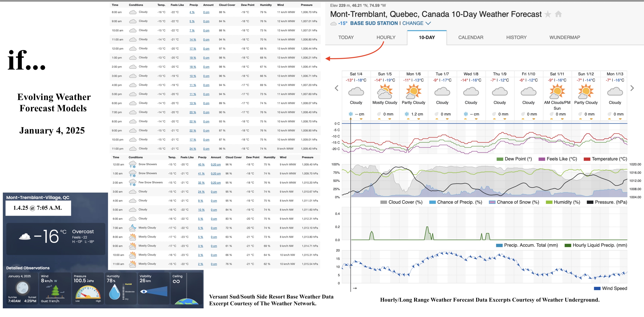Viewport: 644px width, 317px height.
Task: Click the Wind card showing 8 km/h
Action: point(55,289)
